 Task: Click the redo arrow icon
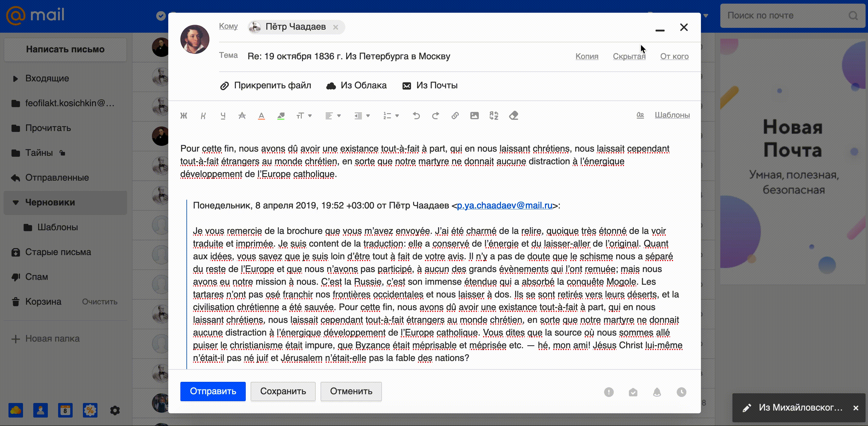coord(435,116)
